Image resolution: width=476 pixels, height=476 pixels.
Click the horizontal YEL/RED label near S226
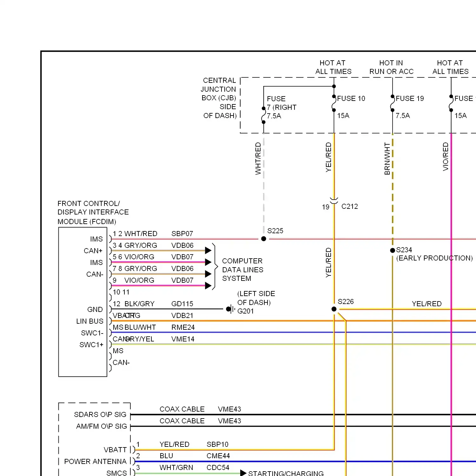[426, 304]
